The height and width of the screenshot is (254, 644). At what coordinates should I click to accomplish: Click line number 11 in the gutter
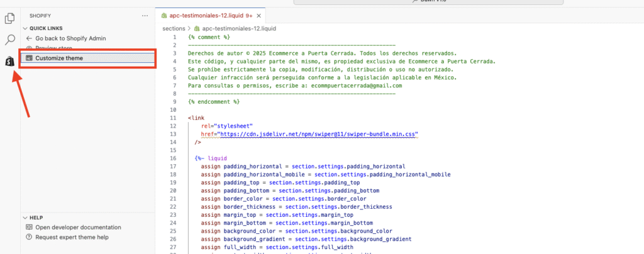pos(173,118)
